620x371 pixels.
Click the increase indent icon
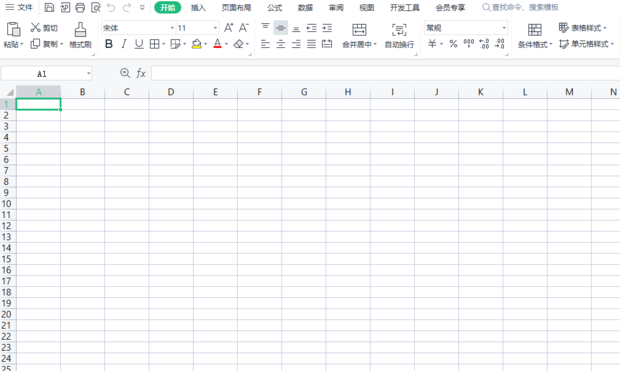pyautogui.click(x=327, y=28)
